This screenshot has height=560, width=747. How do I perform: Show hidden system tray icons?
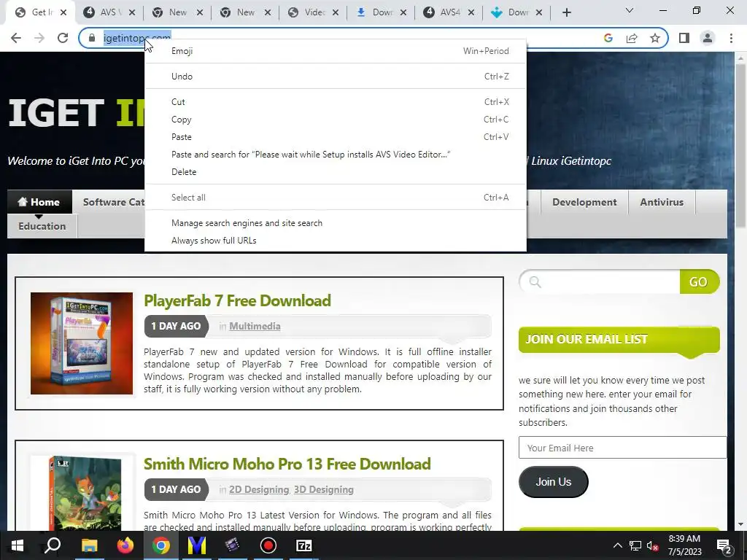[x=617, y=545]
